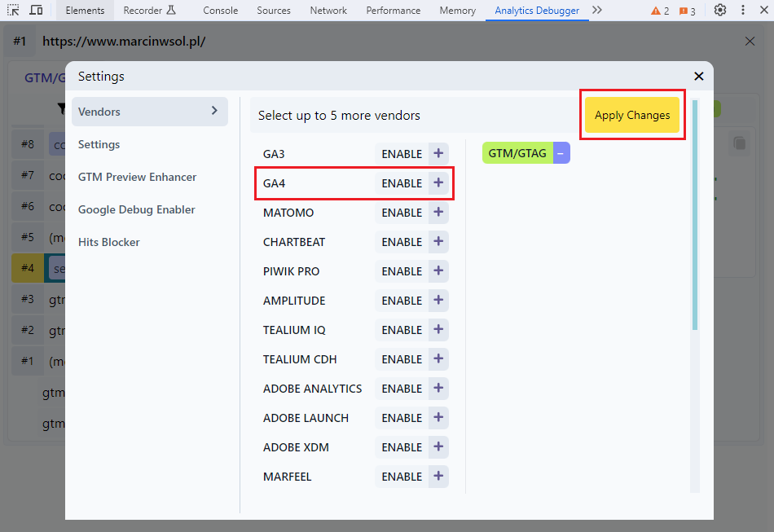Open Hits Blocker section

108,242
